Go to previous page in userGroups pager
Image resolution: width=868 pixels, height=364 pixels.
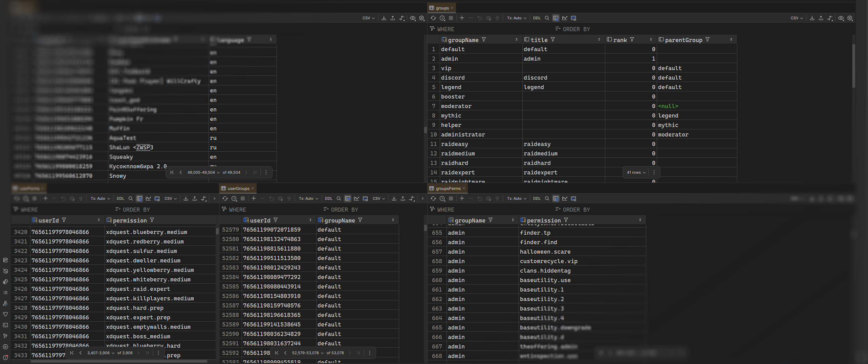point(285,353)
